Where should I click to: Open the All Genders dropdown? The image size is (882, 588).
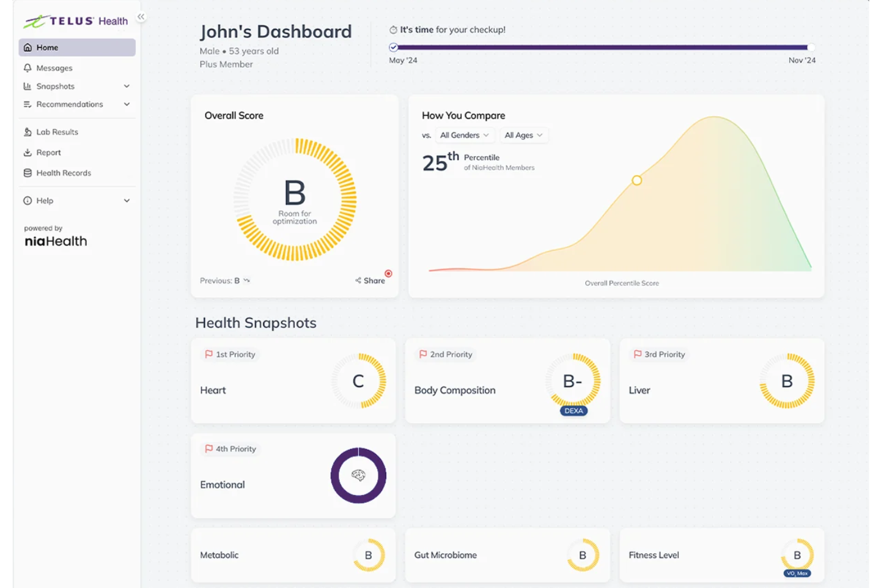coord(465,135)
